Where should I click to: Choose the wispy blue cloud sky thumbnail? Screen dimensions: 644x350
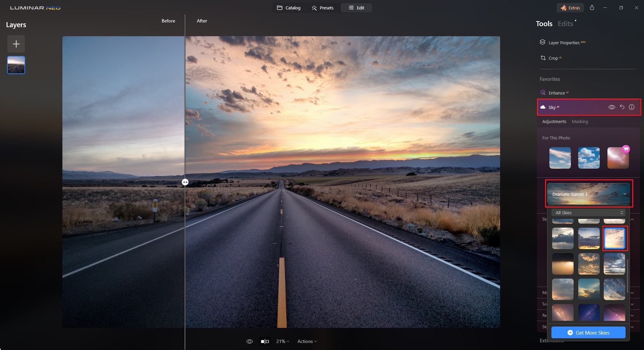click(614, 289)
